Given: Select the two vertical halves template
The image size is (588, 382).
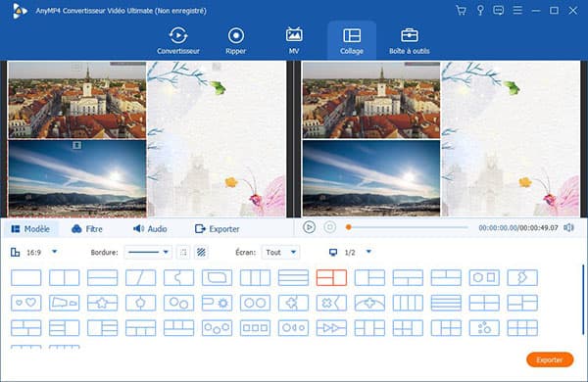Looking at the screenshot, I should click(65, 278).
